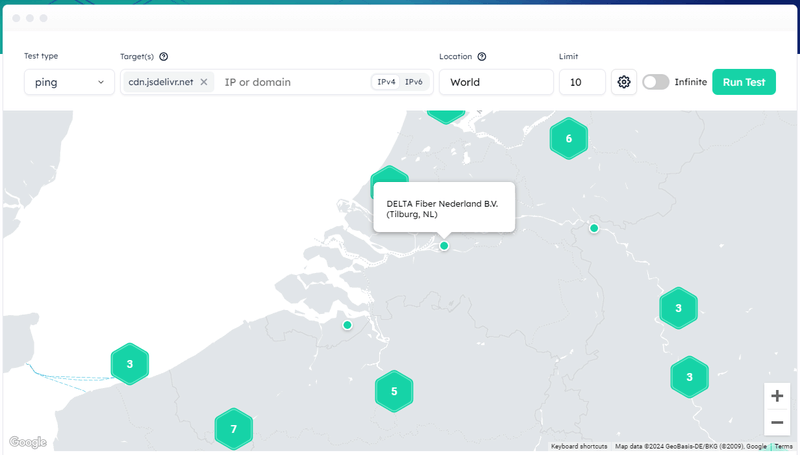Zoom out on the map

777,422
